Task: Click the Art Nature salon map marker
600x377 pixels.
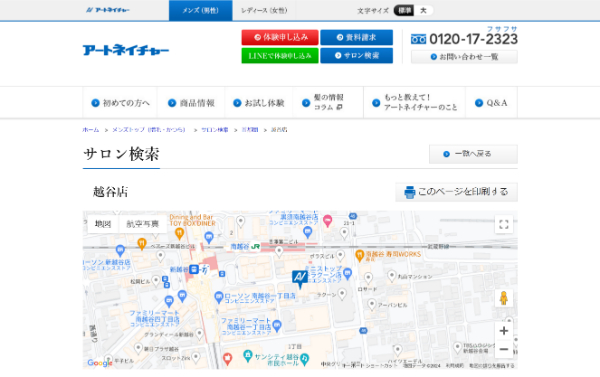Action: pos(300,279)
